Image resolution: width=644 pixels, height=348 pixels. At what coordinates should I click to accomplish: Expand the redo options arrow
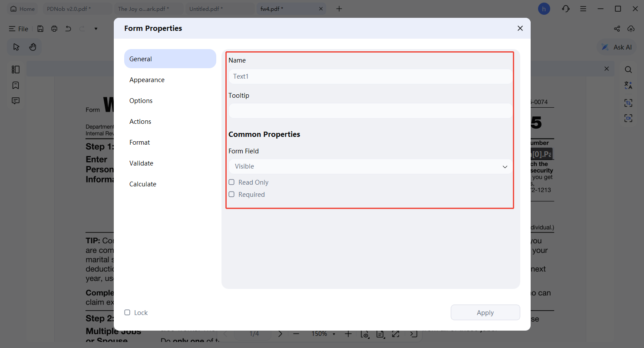(96, 28)
